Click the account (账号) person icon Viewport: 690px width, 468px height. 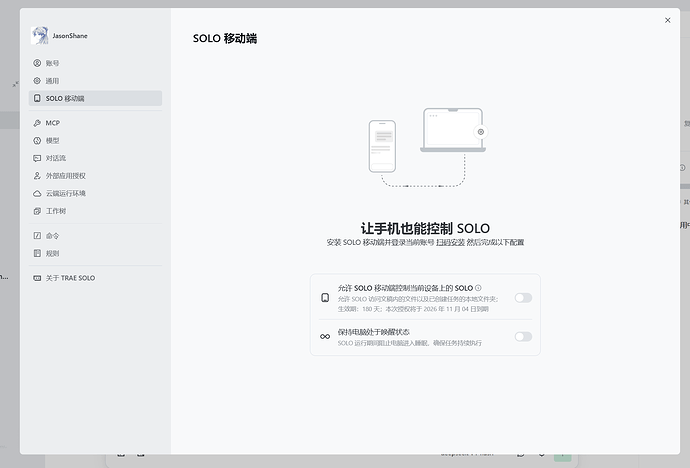(x=37, y=63)
